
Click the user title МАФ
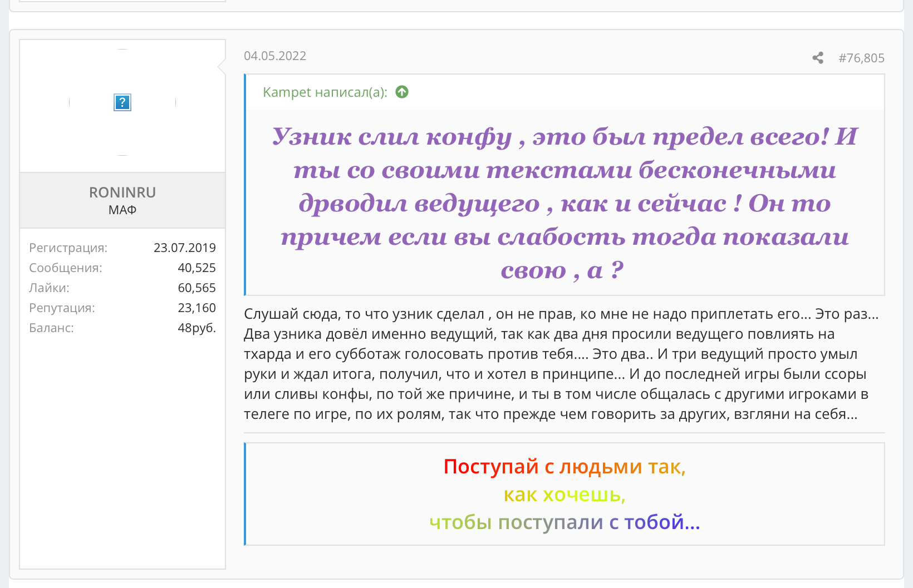pos(122,210)
